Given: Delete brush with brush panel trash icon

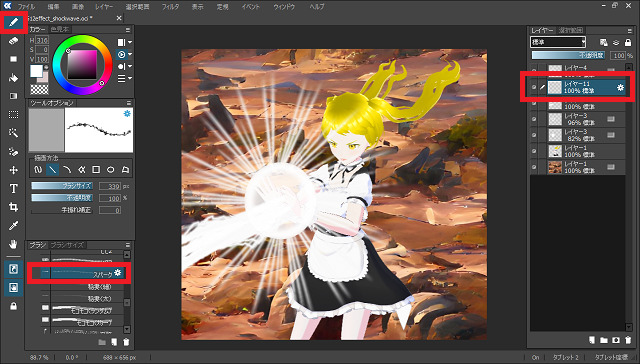Looking at the screenshot, I should point(126,342).
